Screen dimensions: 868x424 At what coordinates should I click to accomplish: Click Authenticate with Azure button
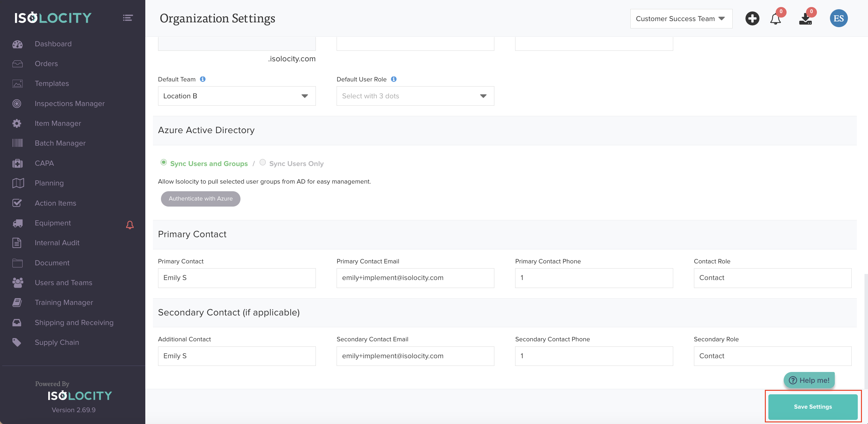click(x=201, y=199)
